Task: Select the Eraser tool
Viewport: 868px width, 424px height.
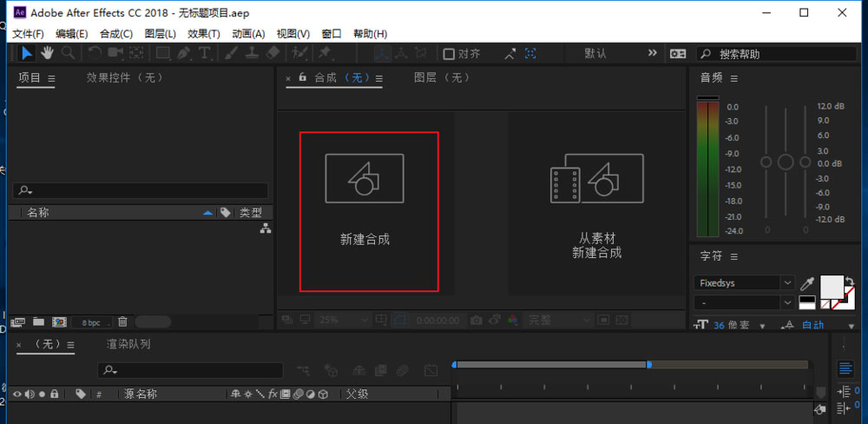Action: tap(273, 53)
